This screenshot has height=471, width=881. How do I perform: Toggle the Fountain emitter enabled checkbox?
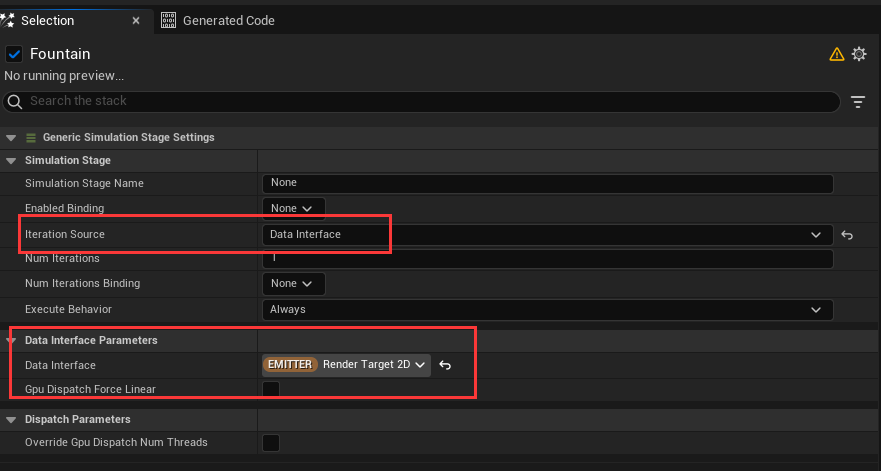coord(14,54)
